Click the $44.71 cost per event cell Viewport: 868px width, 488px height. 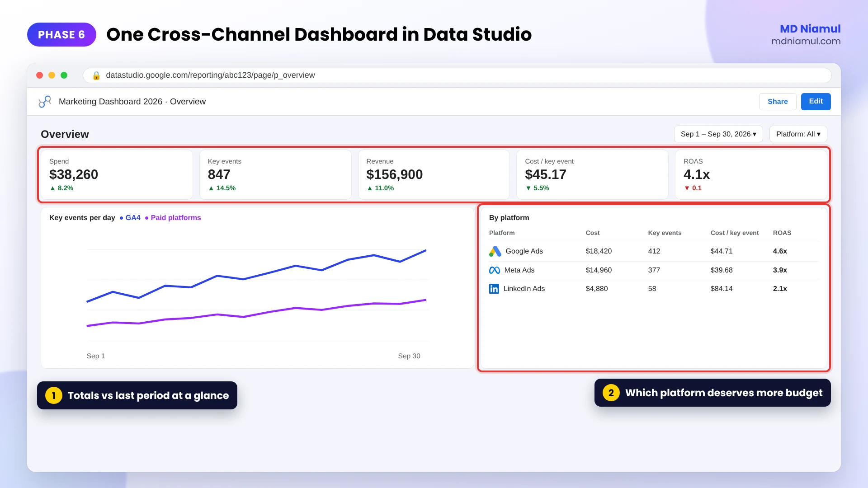tap(722, 251)
